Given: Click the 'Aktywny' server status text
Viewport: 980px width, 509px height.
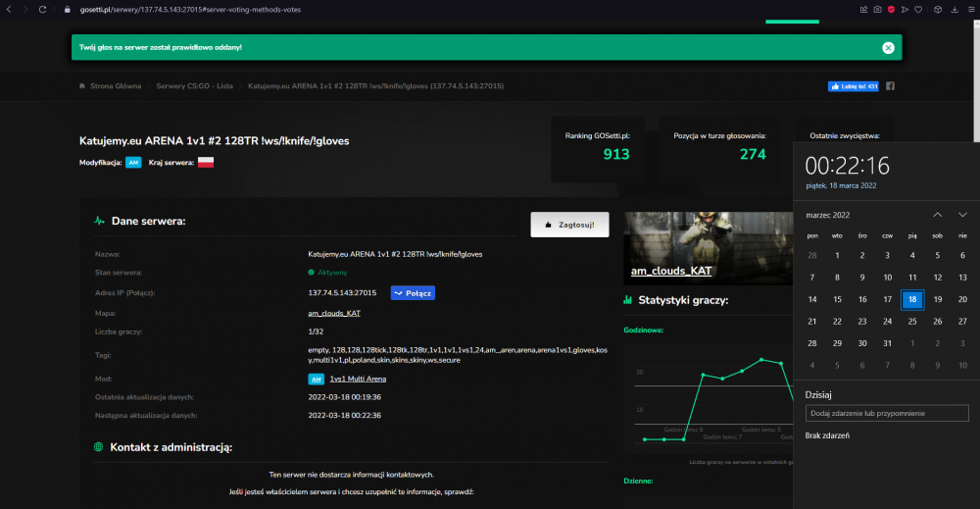Looking at the screenshot, I should pyautogui.click(x=332, y=273).
